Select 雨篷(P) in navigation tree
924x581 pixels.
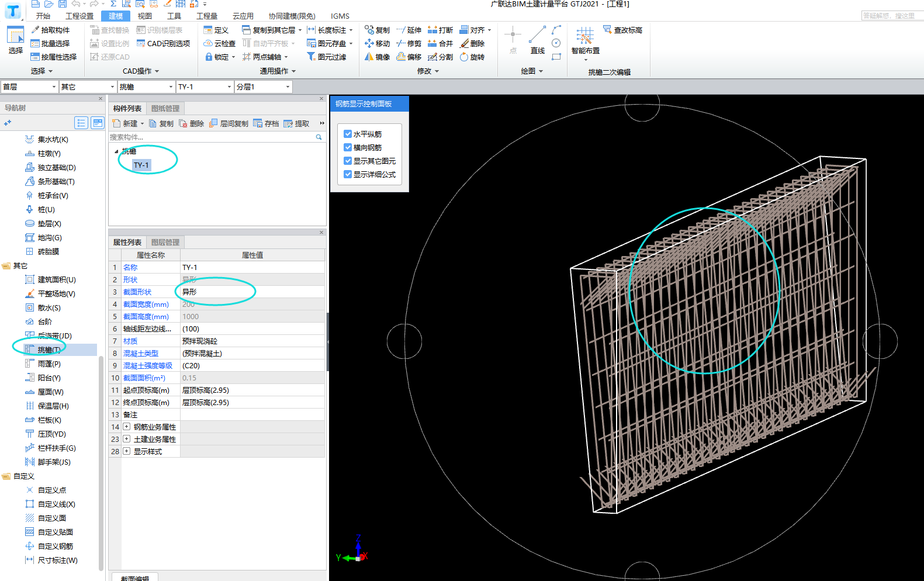[49, 364]
